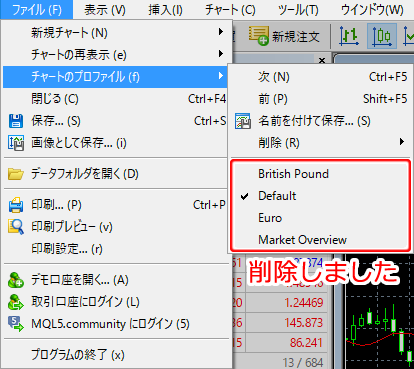Choose 閉じる (C) from the menu
Screen dimensions: 414x369
(115, 99)
